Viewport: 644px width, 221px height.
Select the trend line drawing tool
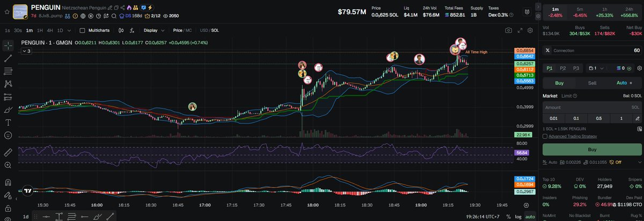[9, 58]
